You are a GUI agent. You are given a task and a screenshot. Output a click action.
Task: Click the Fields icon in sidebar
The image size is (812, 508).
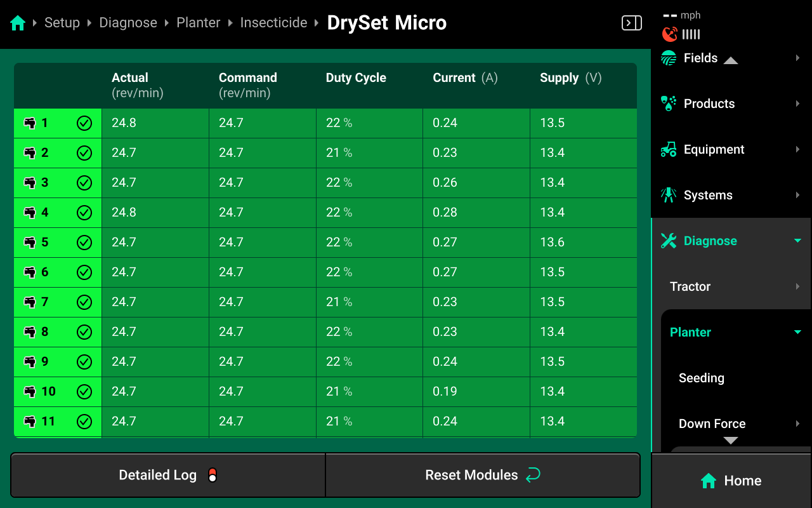(x=669, y=58)
